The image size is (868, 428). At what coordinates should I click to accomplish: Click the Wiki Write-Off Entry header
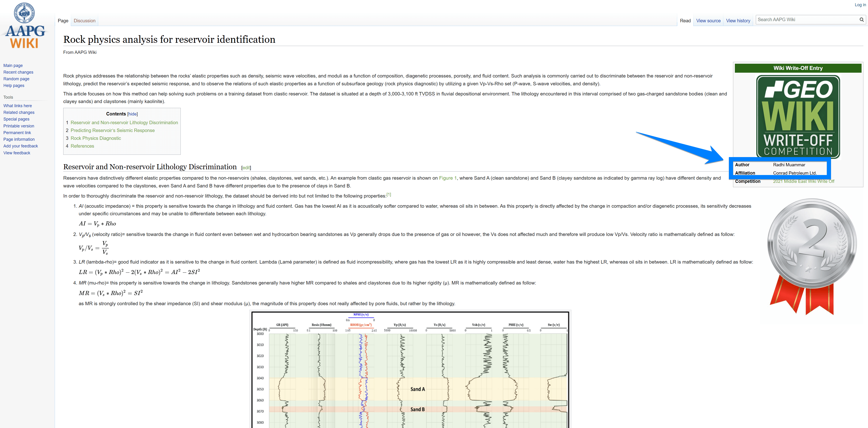tap(798, 68)
